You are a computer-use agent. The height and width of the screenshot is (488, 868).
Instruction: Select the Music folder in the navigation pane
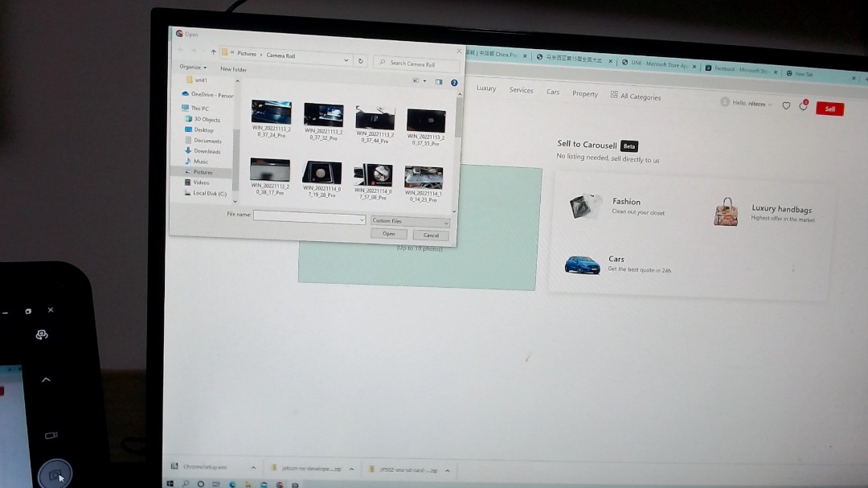pos(199,161)
